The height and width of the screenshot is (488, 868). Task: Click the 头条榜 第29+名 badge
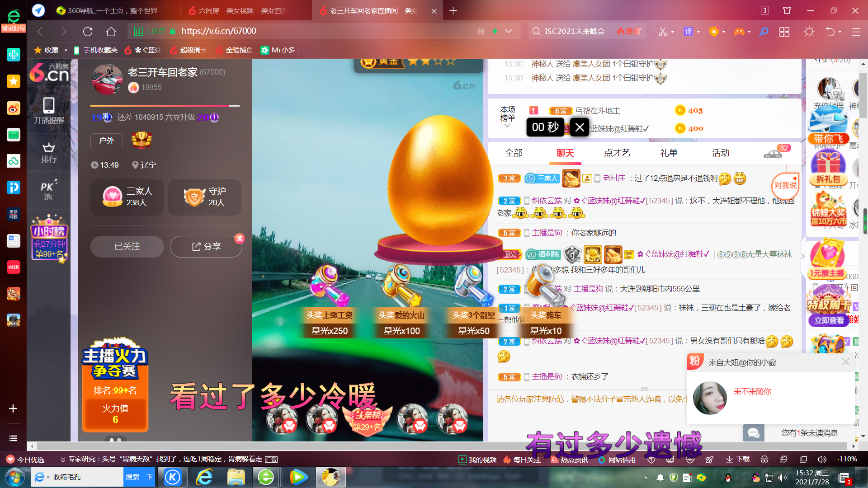coord(367,420)
